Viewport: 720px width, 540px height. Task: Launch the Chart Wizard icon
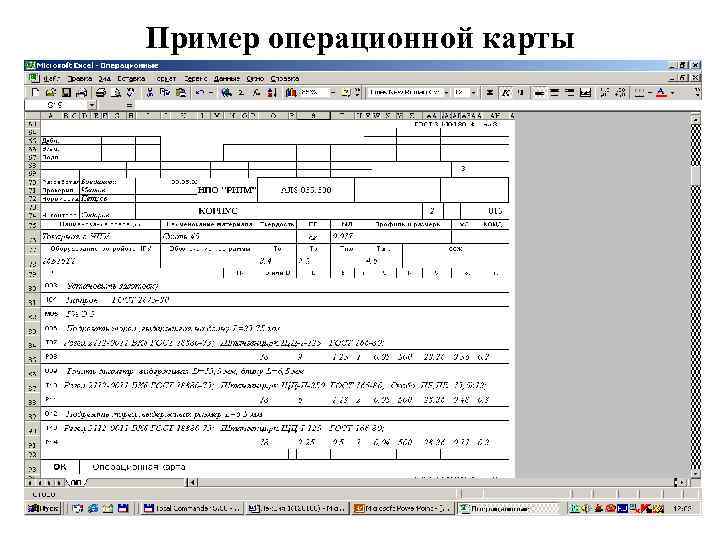[x=291, y=93]
